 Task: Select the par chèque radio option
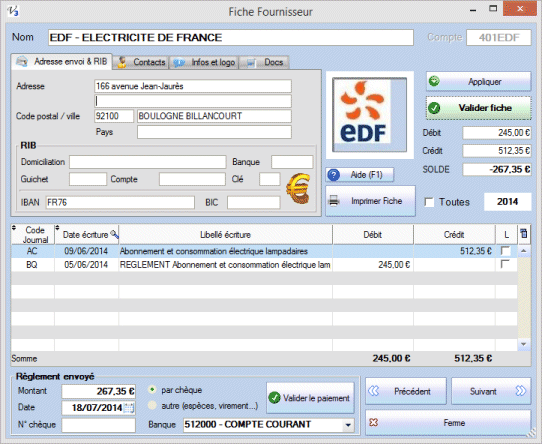pos(152,390)
